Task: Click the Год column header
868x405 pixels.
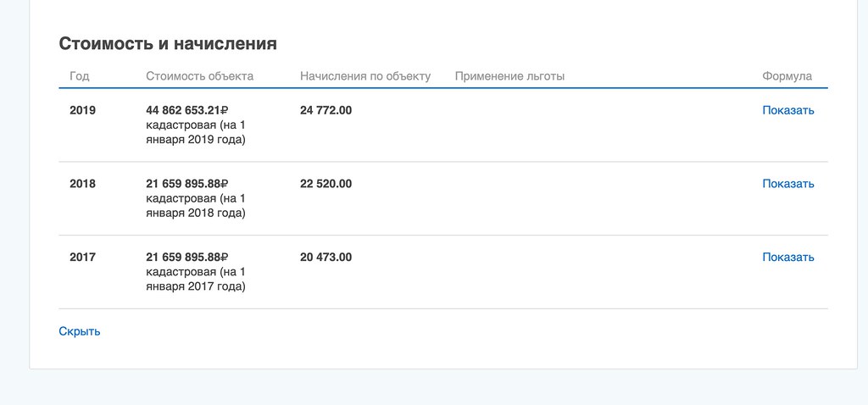Action: pyautogui.click(x=79, y=76)
